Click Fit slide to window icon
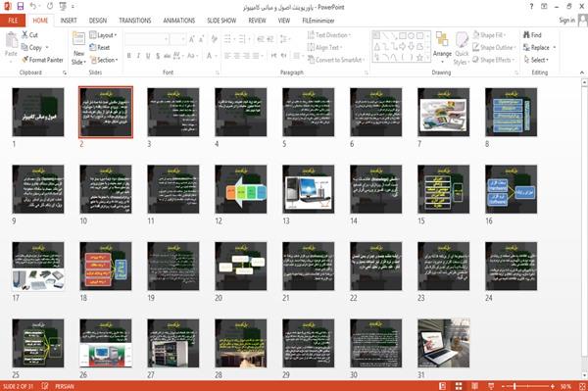 point(582,386)
